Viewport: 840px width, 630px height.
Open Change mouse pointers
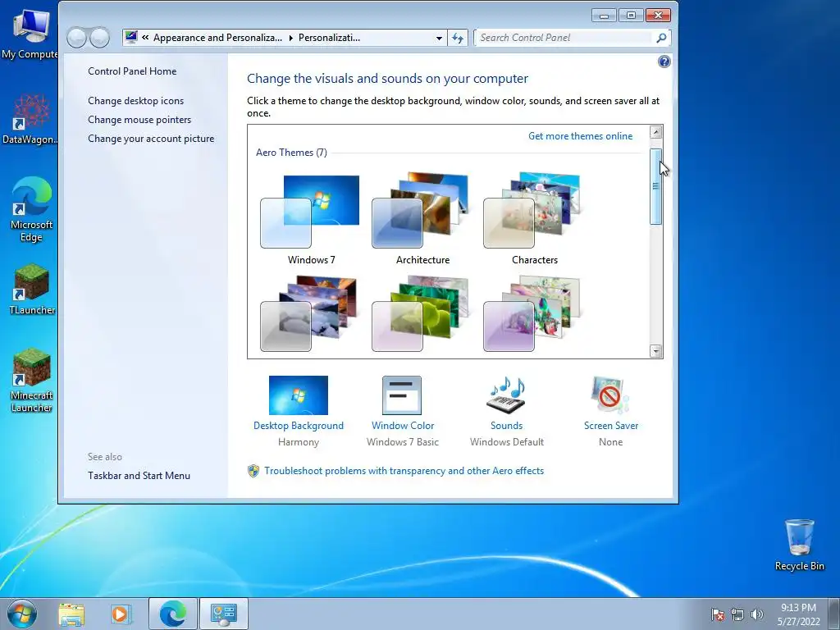139,120
